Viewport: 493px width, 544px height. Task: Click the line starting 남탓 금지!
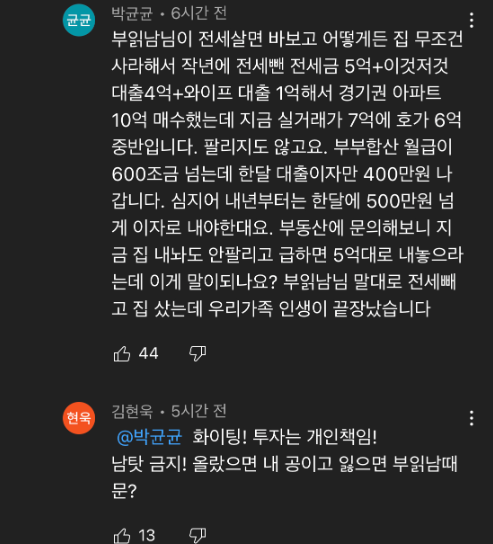[x=284, y=464]
